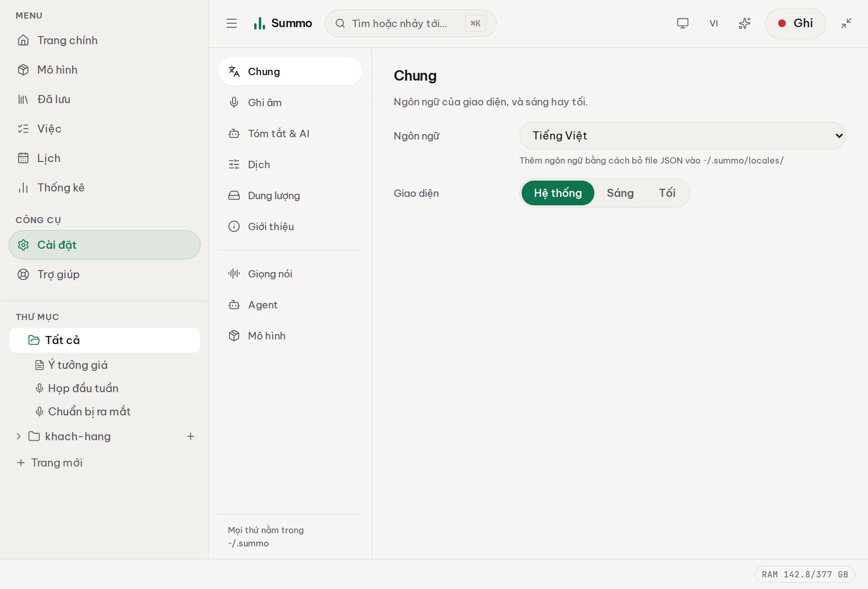
Task: Add new item in khach-hang folder
Action: pos(191,436)
